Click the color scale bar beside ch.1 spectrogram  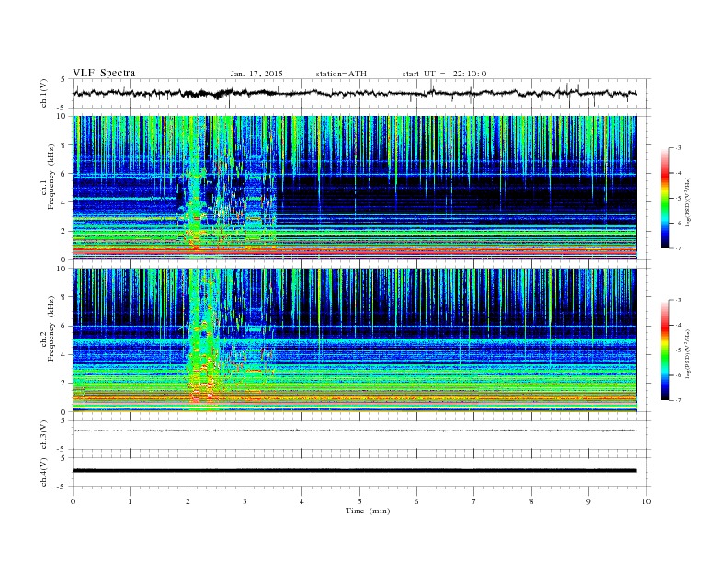tap(665, 199)
